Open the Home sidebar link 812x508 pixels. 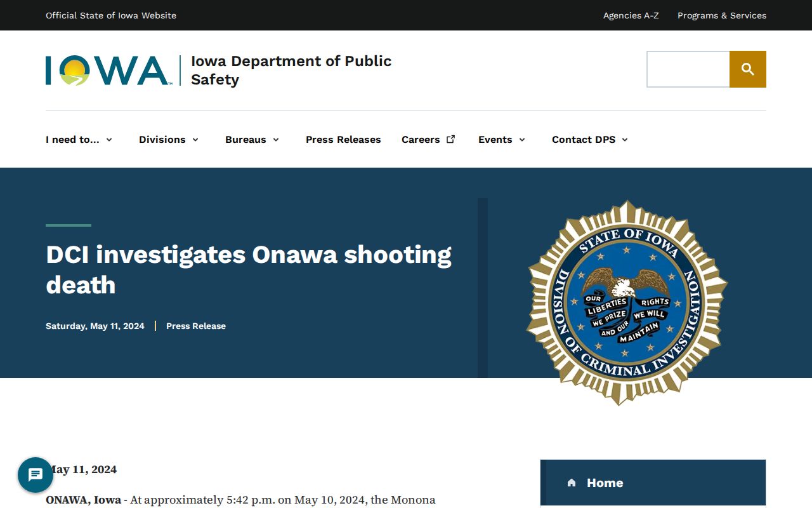[653, 483]
